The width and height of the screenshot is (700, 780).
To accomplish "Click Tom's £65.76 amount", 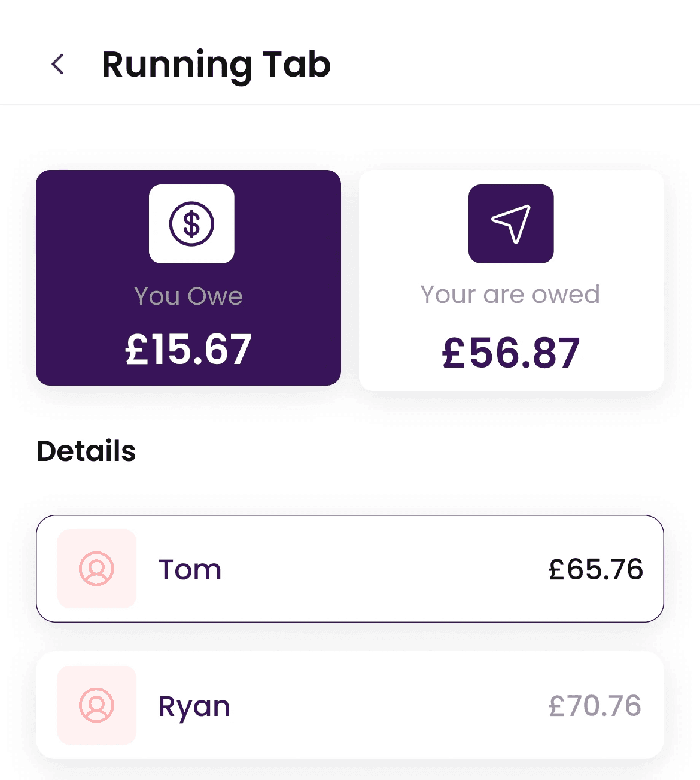I will pyautogui.click(x=595, y=569).
